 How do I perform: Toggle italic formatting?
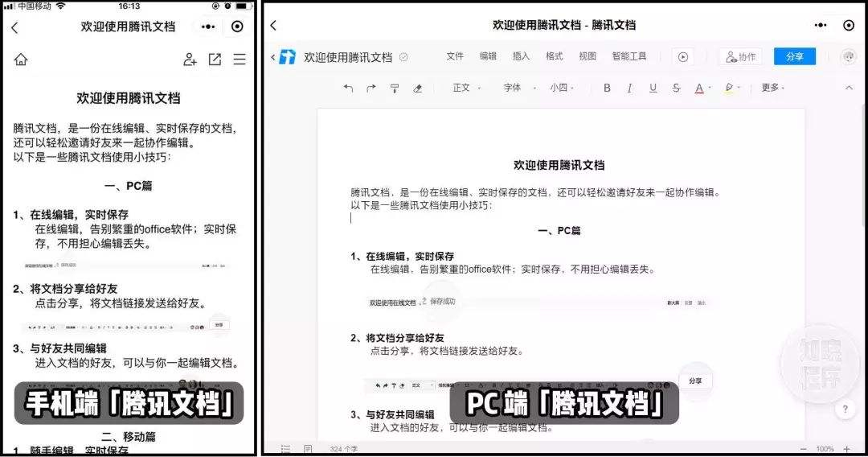pyautogui.click(x=629, y=88)
